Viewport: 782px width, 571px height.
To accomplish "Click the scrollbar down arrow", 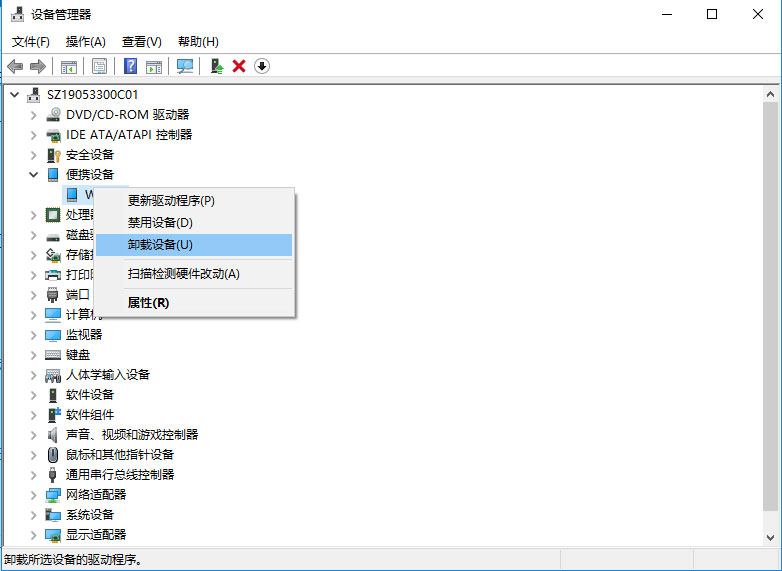I will pyautogui.click(x=771, y=538).
